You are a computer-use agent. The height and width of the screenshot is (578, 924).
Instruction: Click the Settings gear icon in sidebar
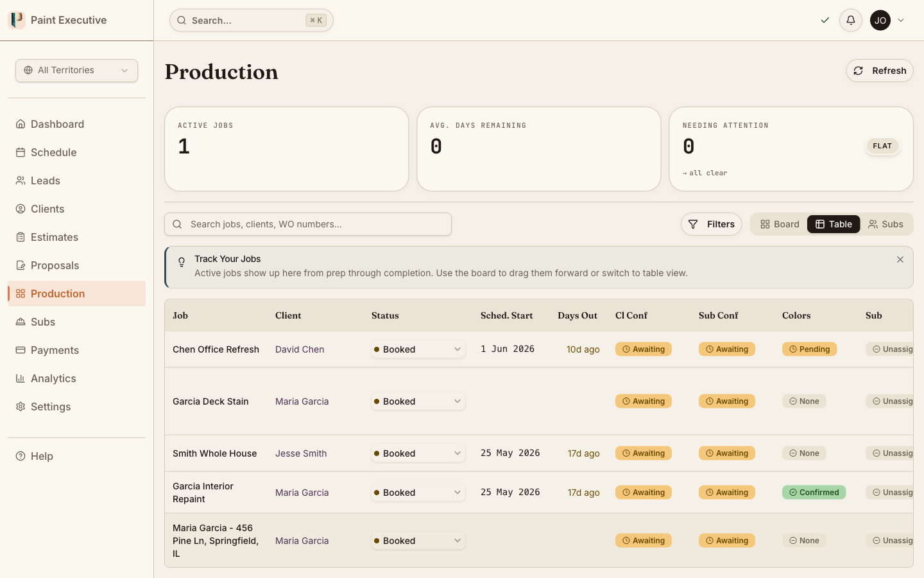(x=21, y=407)
